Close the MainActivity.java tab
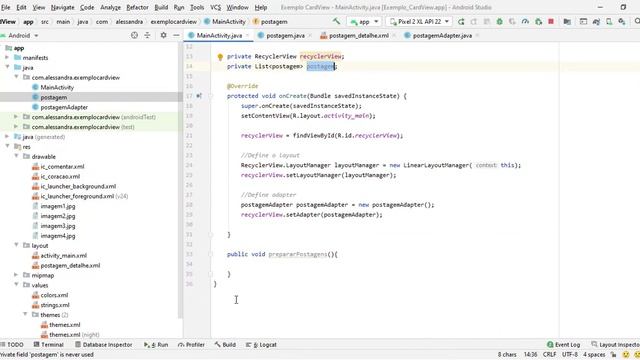Screen dimensions: 640x360 coord(247,36)
